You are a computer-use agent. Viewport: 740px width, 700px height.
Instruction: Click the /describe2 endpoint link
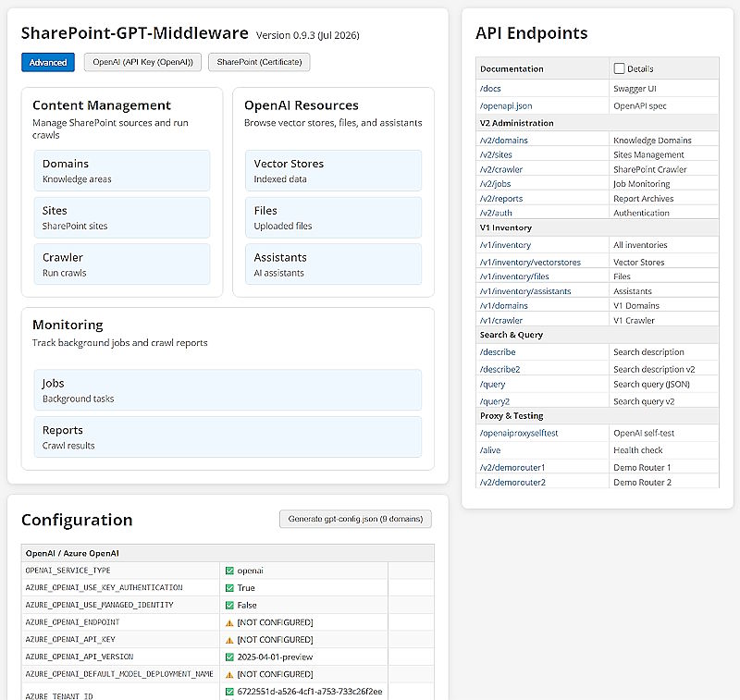click(499, 369)
